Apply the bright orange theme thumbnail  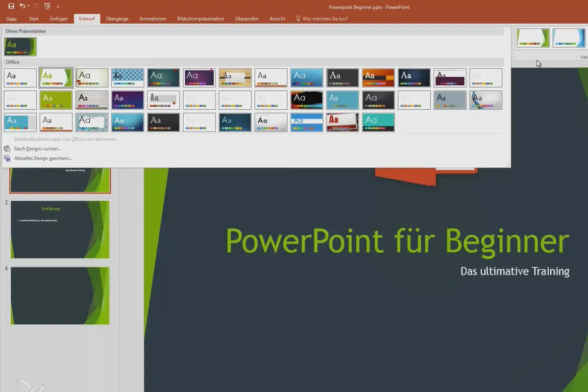pos(378,77)
